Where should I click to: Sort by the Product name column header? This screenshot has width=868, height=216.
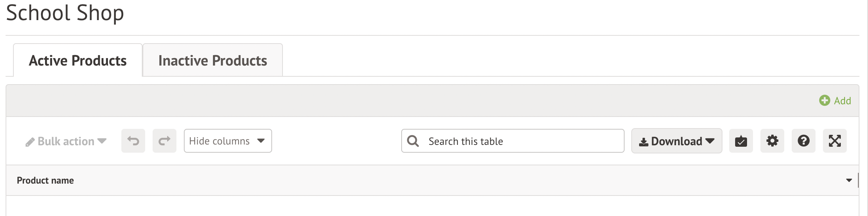coord(45,181)
